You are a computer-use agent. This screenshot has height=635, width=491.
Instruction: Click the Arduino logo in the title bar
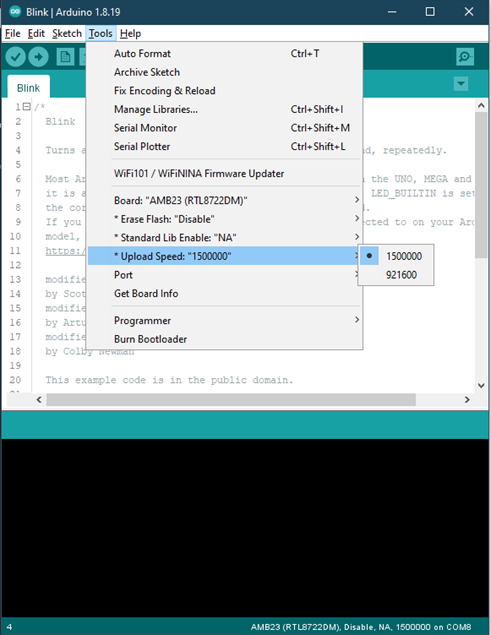click(15, 12)
